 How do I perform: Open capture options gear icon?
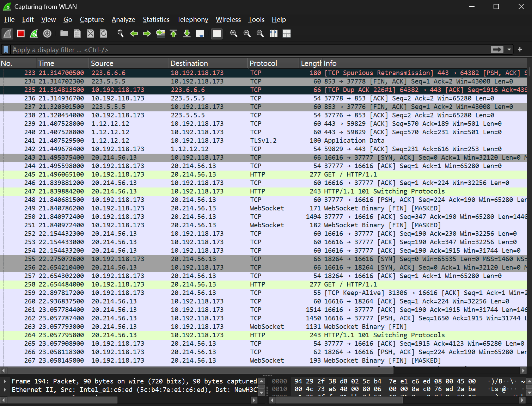point(47,33)
